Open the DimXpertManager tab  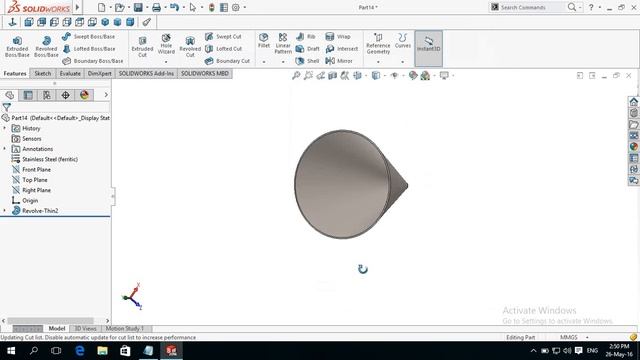(65, 95)
